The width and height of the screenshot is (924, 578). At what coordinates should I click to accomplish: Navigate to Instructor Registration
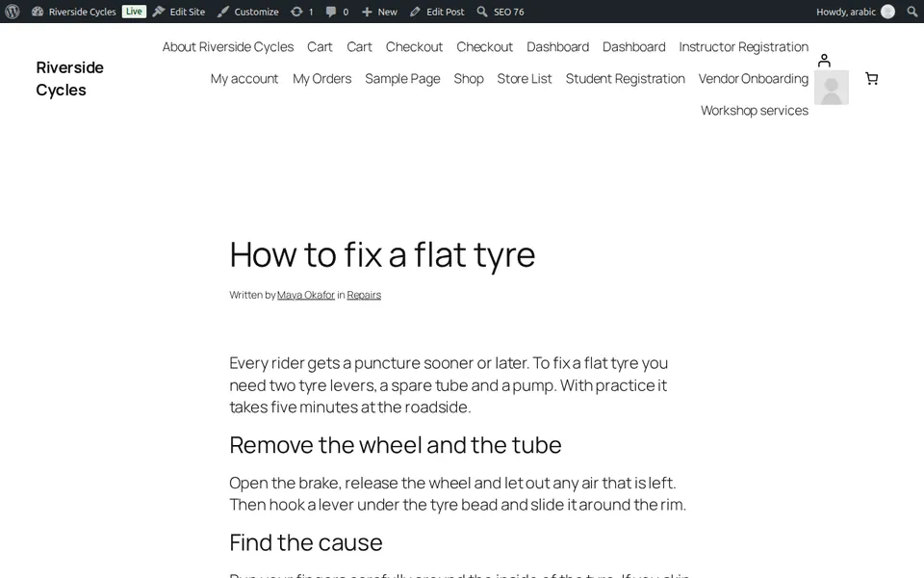pos(744,46)
